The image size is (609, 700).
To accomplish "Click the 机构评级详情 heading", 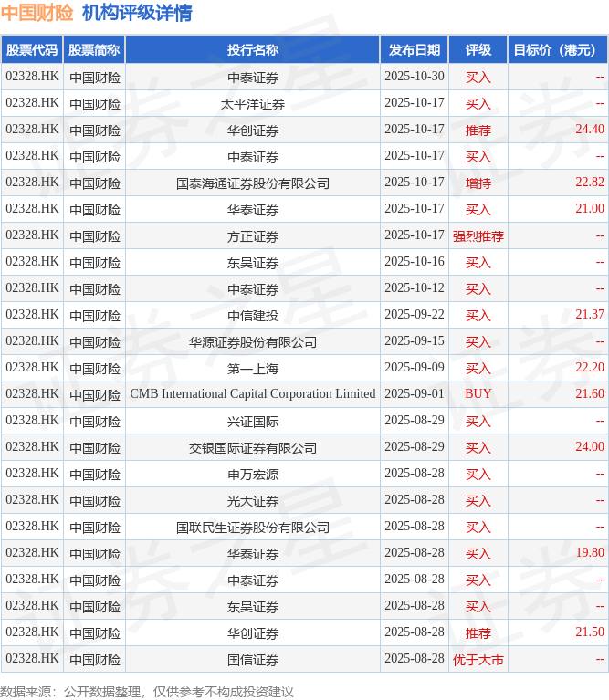I will [x=137, y=13].
